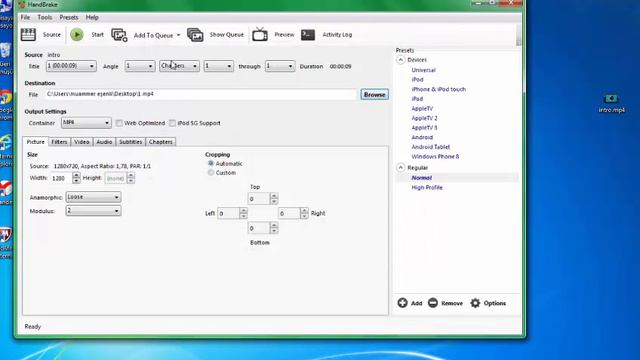
Task: Open the Angle dropdown
Action: click(x=140, y=66)
